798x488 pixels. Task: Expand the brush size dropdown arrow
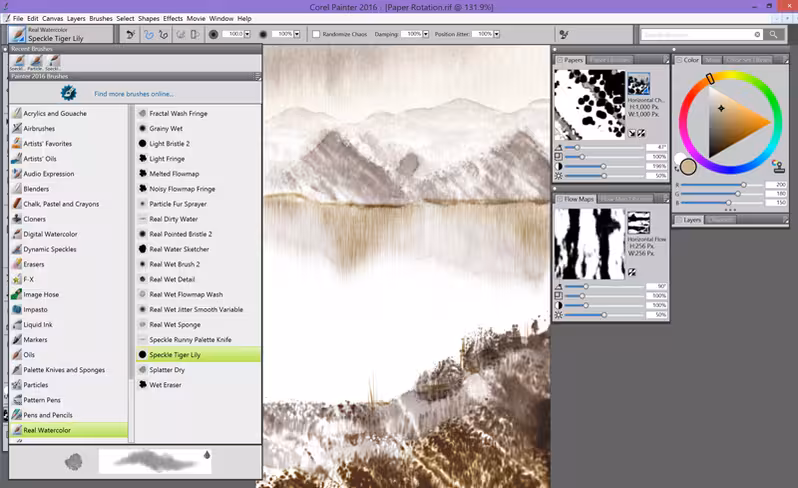tap(247, 34)
